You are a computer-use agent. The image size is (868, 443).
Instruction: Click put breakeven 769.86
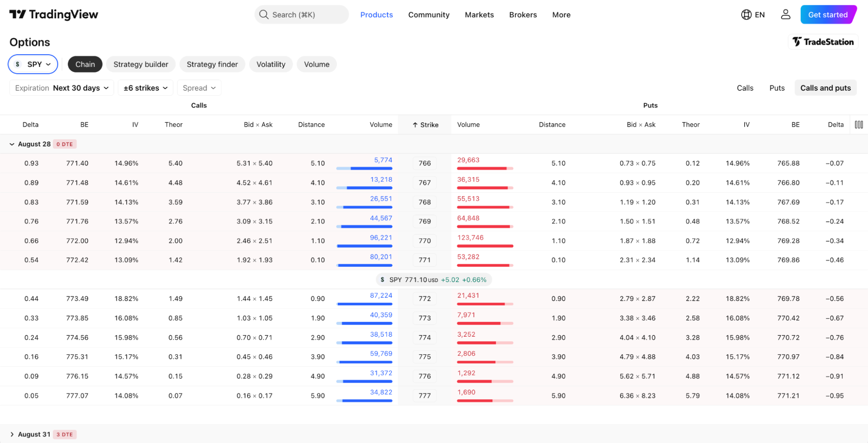point(788,260)
